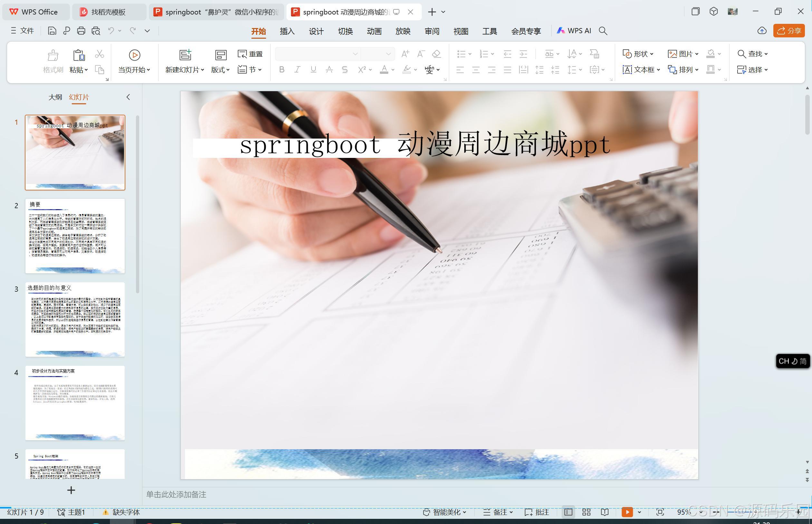This screenshot has width=812, height=524.
Task: Toggle underline formatting
Action: (313, 69)
